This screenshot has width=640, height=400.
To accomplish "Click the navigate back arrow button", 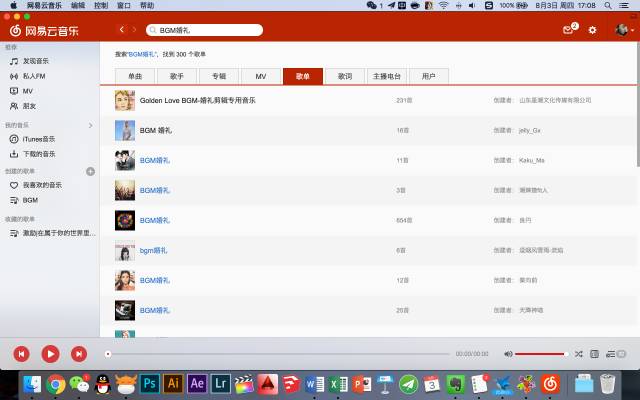I will click(122, 30).
